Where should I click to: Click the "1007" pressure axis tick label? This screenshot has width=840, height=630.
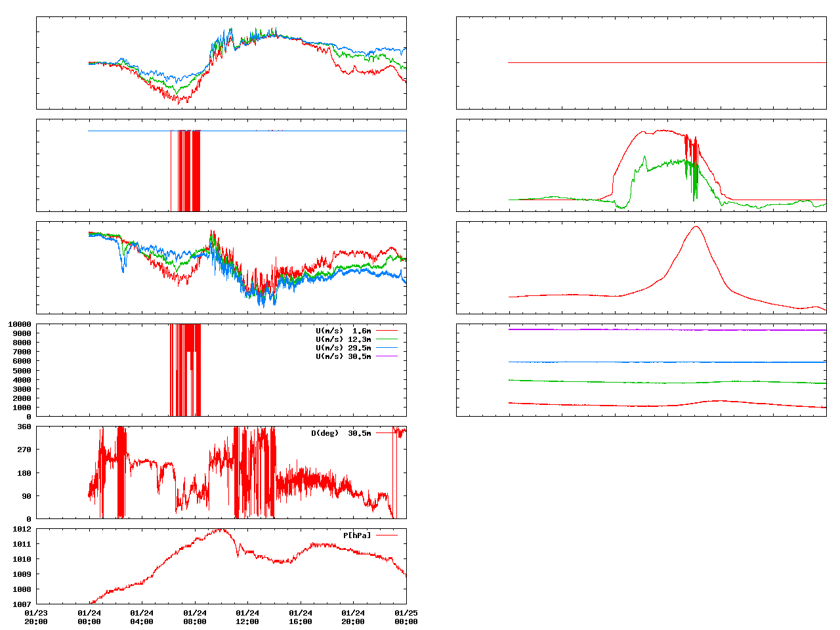point(22,604)
